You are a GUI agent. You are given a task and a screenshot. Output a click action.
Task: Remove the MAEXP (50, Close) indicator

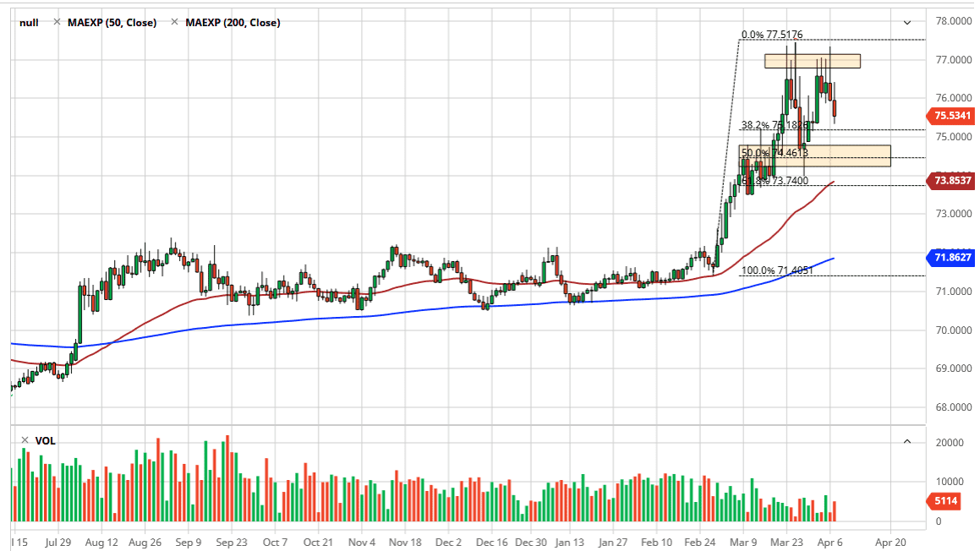point(57,23)
